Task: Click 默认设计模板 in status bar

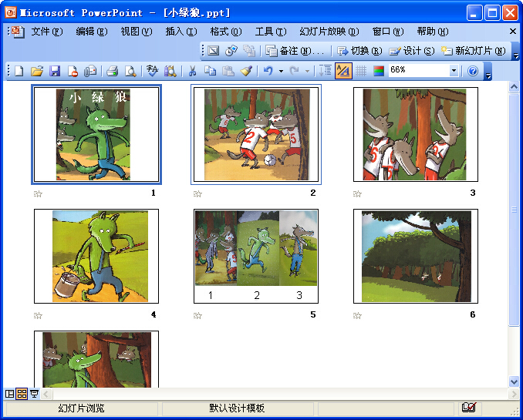Action: point(237,408)
